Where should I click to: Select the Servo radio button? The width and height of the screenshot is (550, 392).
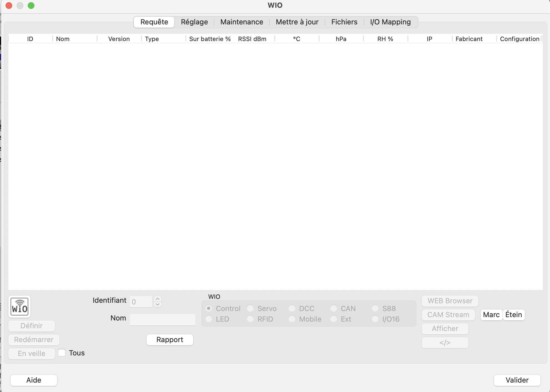tap(250, 308)
